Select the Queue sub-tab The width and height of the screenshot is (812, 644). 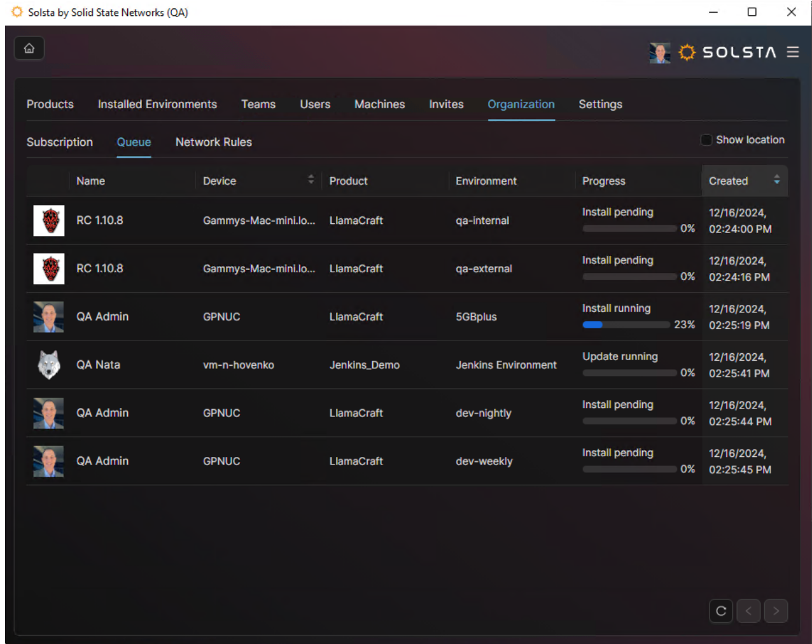coord(134,142)
